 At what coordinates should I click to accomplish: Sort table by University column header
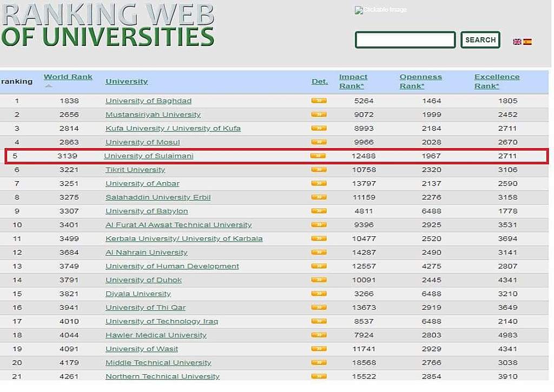pos(127,82)
